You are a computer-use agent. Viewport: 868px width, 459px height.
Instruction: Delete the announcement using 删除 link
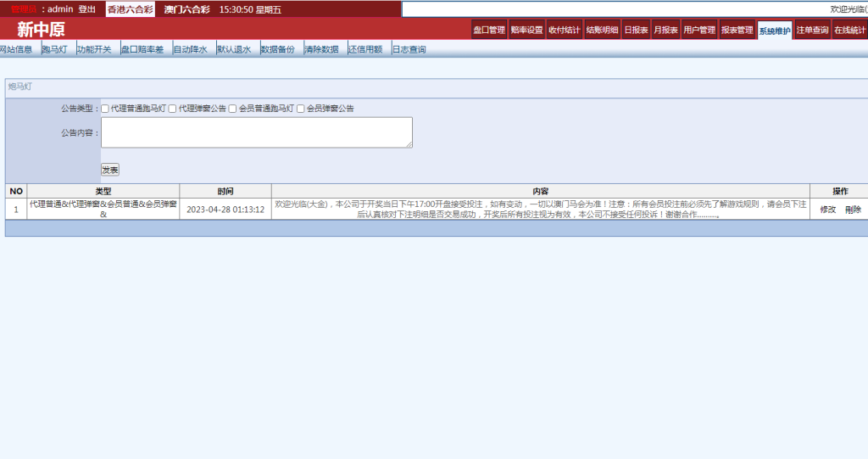click(x=853, y=210)
